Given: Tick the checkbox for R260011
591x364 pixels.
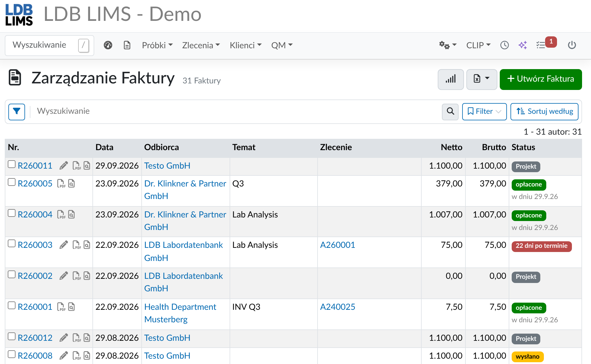Looking at the screenshot, I should click(12, 164).
